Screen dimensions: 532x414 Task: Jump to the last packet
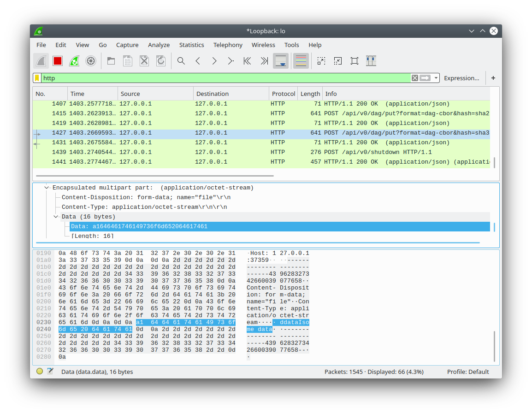pyautogui.click(x=264, y=60)
